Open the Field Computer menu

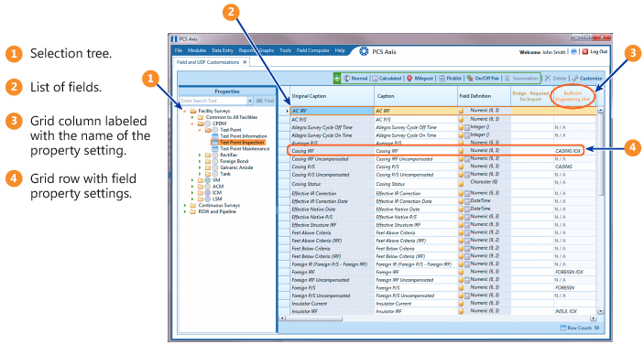[x=313, y=50]
